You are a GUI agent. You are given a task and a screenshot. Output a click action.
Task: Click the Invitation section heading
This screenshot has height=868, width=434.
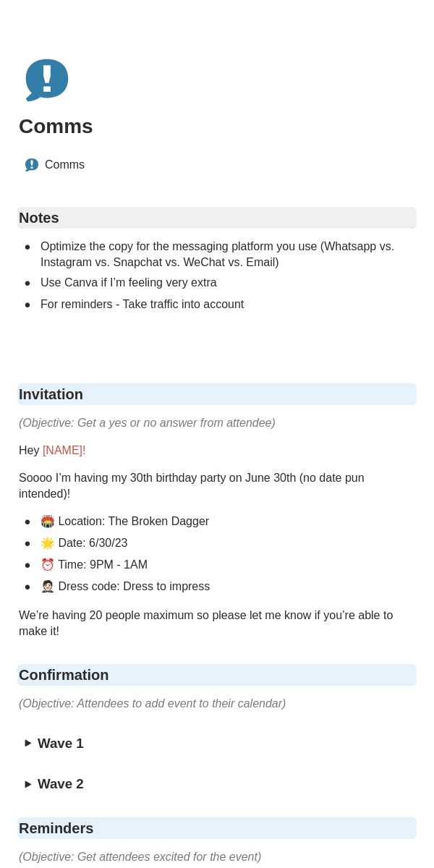[51, 394]
